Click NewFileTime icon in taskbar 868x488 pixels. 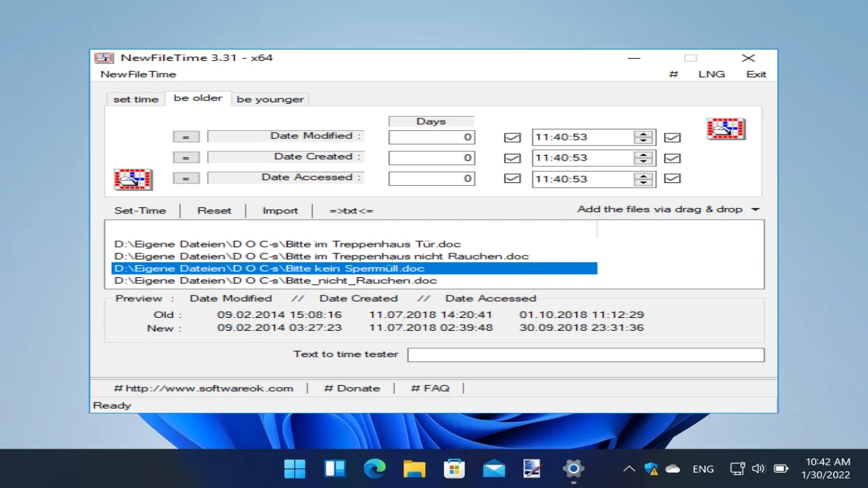533,468
